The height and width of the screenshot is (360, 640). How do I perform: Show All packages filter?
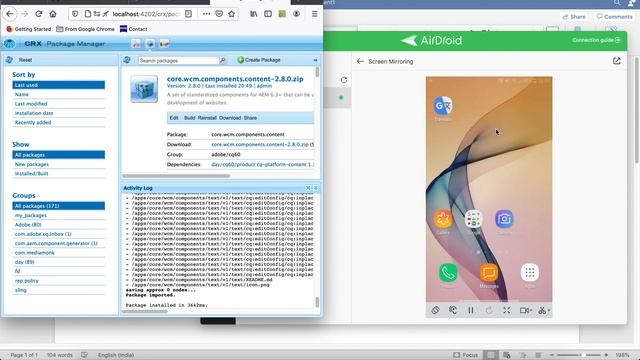pos(58,155)
